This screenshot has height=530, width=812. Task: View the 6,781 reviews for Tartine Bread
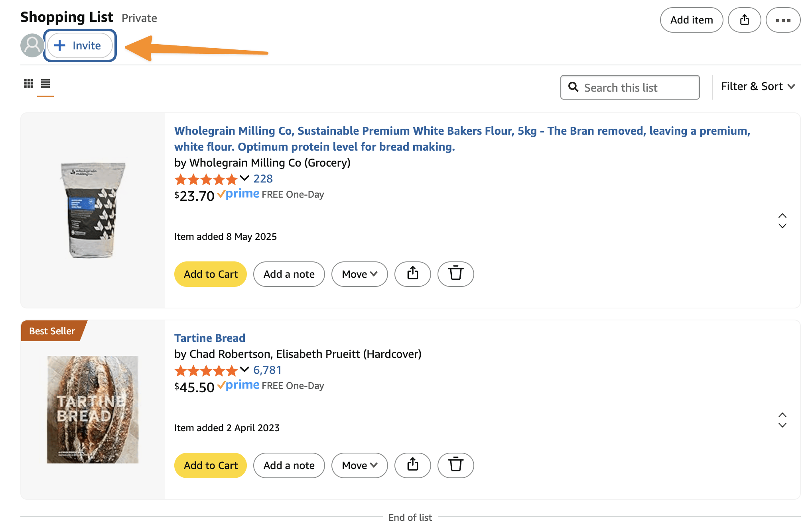click(x=266, y=370)
